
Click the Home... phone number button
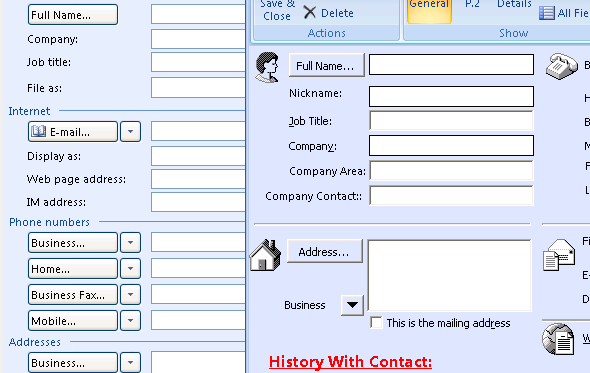point(73,268)
